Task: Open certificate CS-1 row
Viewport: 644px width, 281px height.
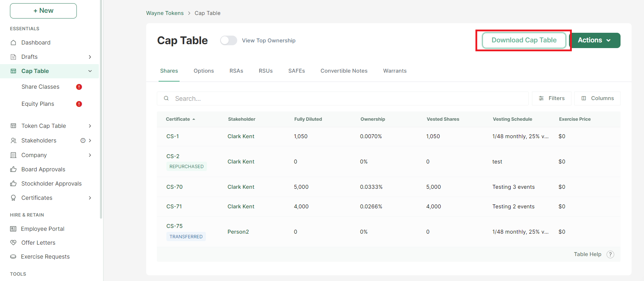Action: coord(389,136)
